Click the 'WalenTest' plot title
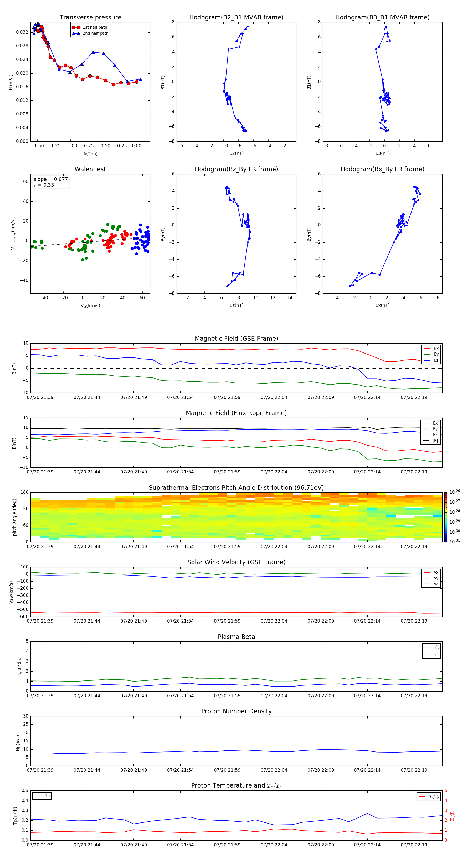The width and height of the screenshot is (473, 868). pyautogui.click(x=90, y=169)
